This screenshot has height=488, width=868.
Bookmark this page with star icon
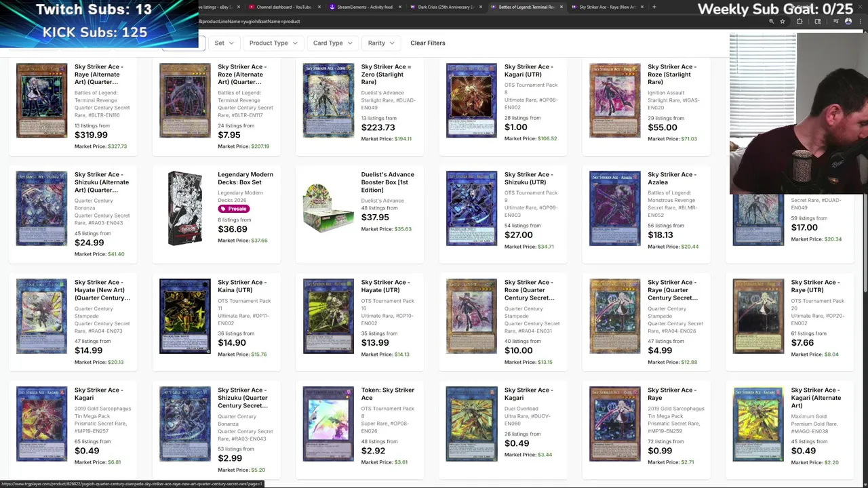tap(783, 22)
